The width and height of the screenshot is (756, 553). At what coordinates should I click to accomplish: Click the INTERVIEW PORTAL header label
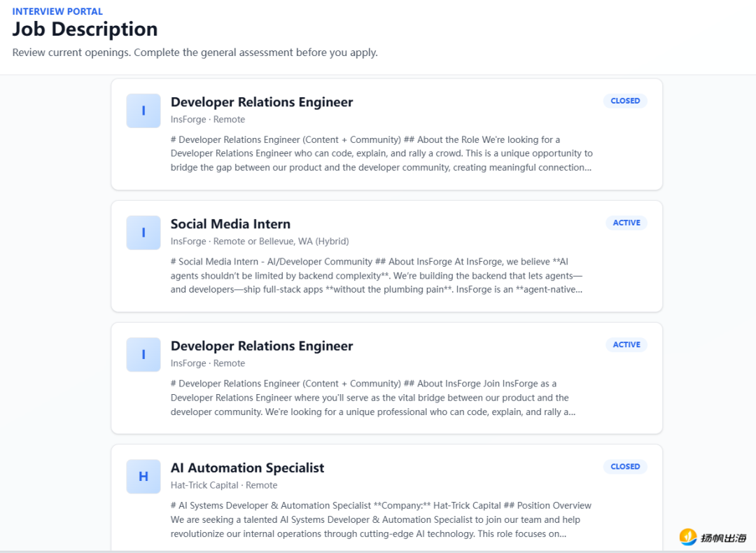tap(57, 11)
